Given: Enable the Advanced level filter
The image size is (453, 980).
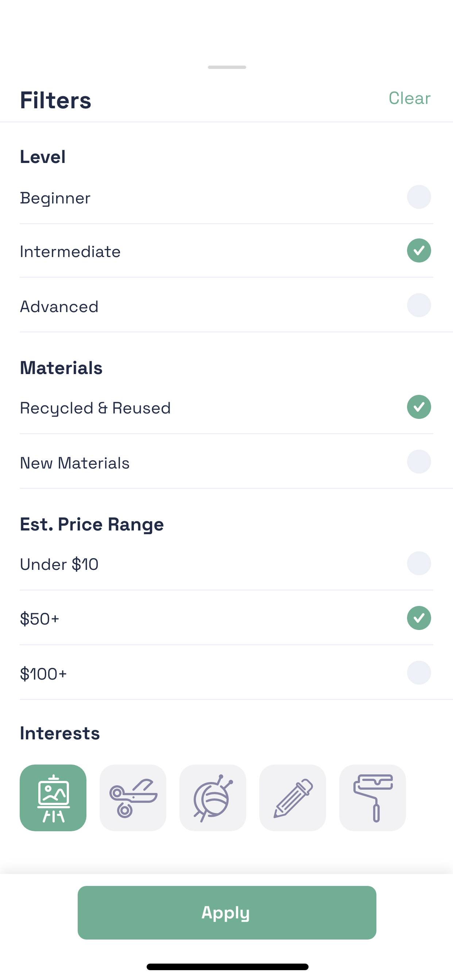Looking at the screenshot, I should (x=419, y=305).
